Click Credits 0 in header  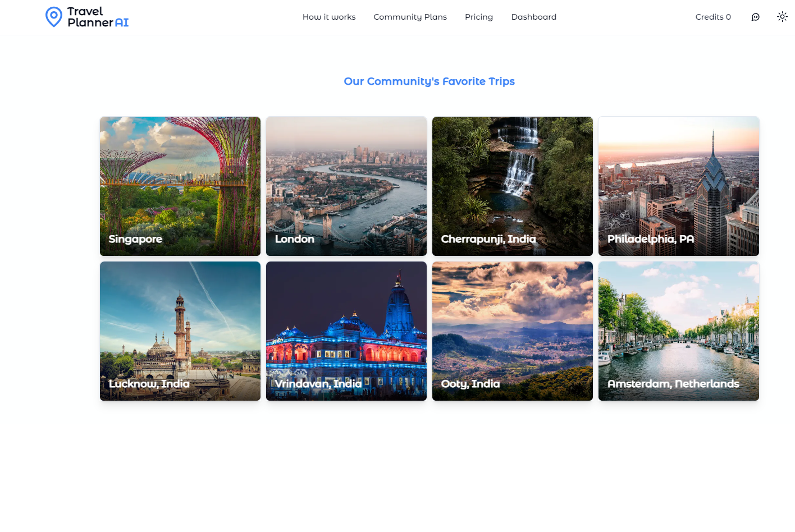pos(713,17)
